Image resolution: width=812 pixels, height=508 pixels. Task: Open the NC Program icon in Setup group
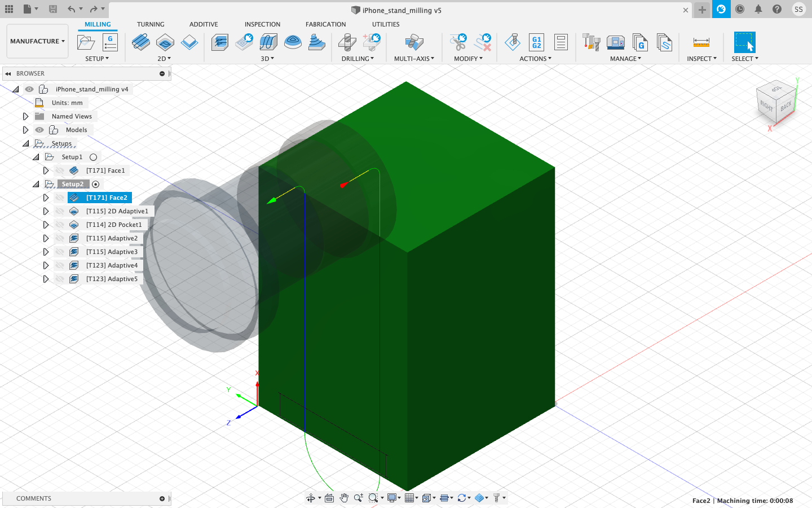(110, 42)
